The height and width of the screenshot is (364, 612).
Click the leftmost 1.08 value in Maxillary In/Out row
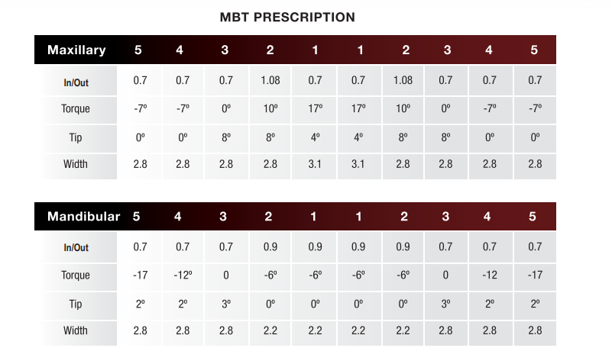[x=270, y=80]
